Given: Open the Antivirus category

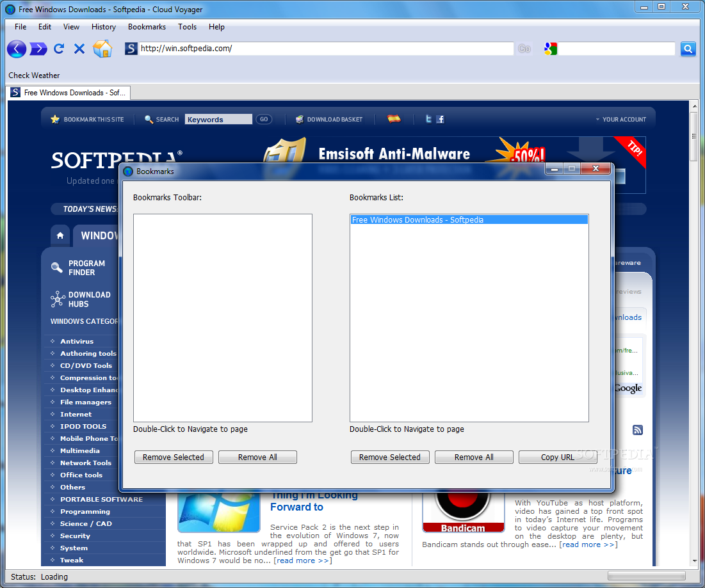Looking at the screenshot, I should 77,342.
